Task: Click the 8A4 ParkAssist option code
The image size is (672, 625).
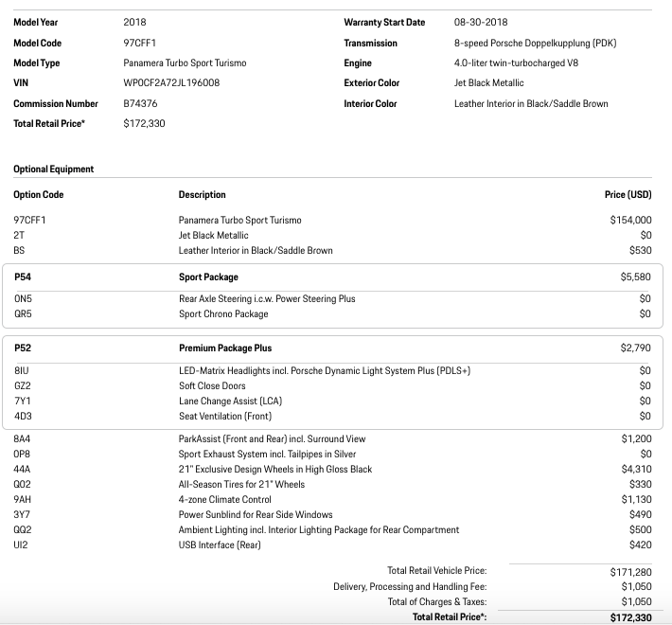Action: [x=22, y=439]
